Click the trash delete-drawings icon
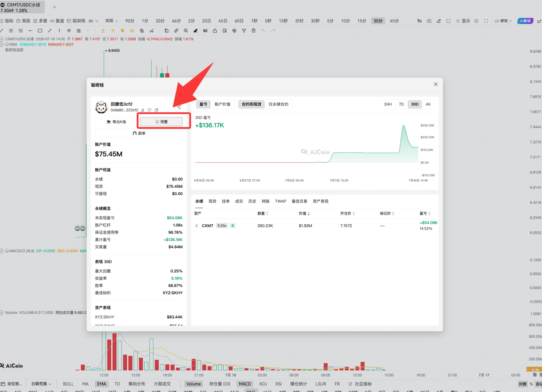542x392 pixels. [253, 31]
